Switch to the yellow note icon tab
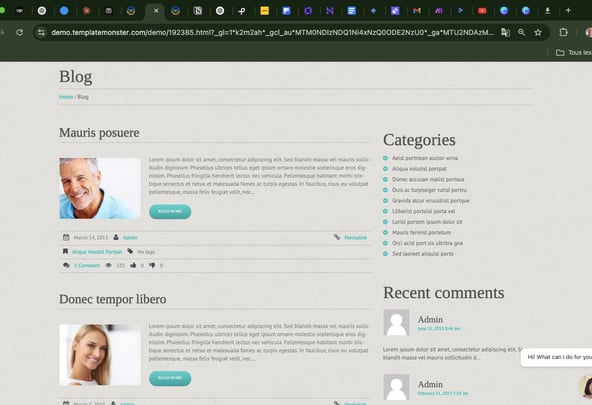The width and height of the screenshot is (592, 405). click(265, 11)
